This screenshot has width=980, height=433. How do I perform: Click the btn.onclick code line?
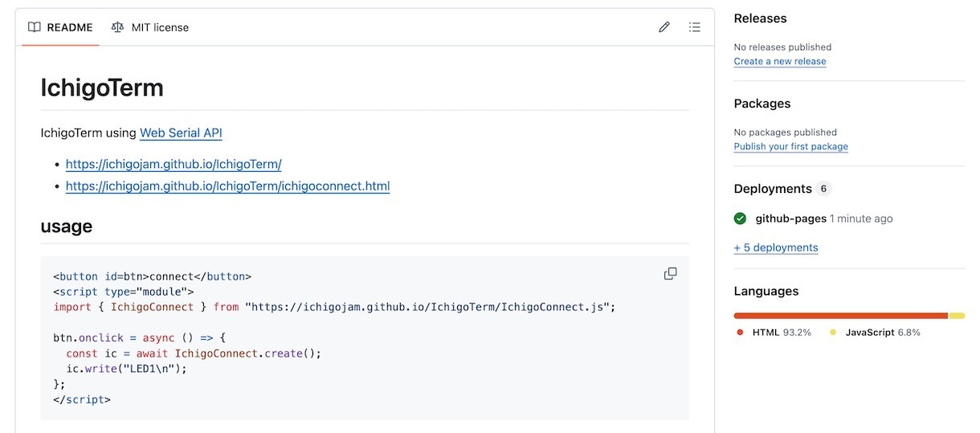(140, 338)
